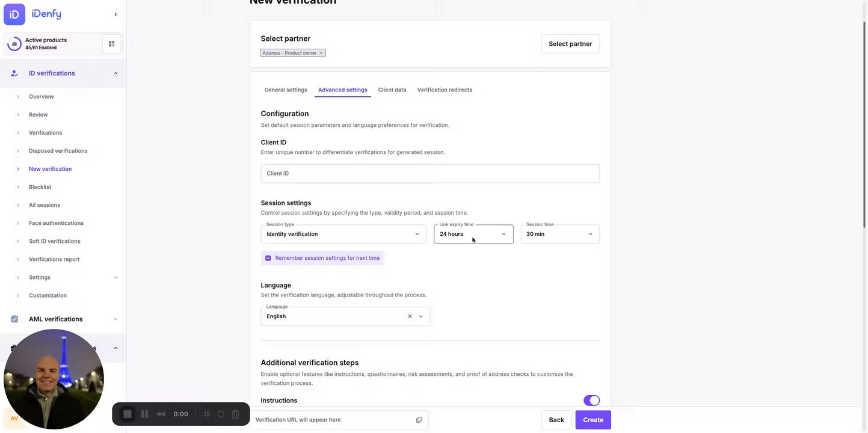Stop the screen recording
The height and width of the screenshot is (433, 868).
pyautogui.click(x=128, y=414)
